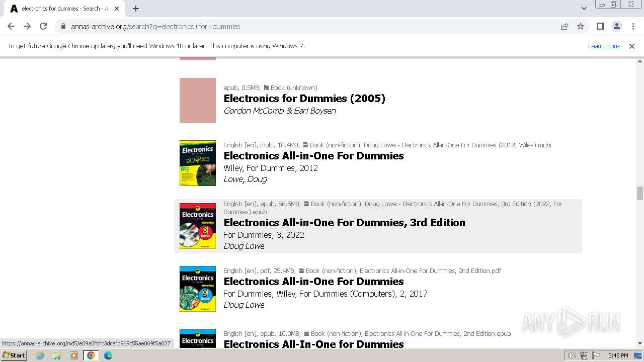Click the vertical scrollbar thumb
This screenshot has height=362, width=644.
click(x=639, y=193)
